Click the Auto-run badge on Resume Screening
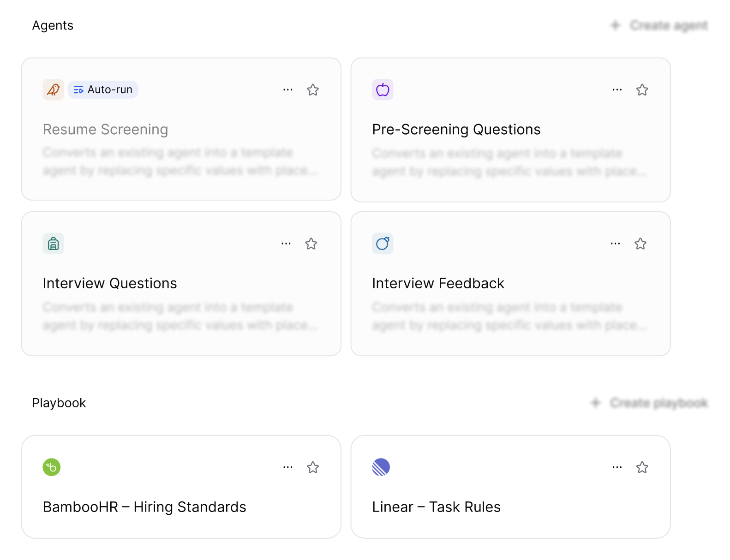 [x=103, y=89]
